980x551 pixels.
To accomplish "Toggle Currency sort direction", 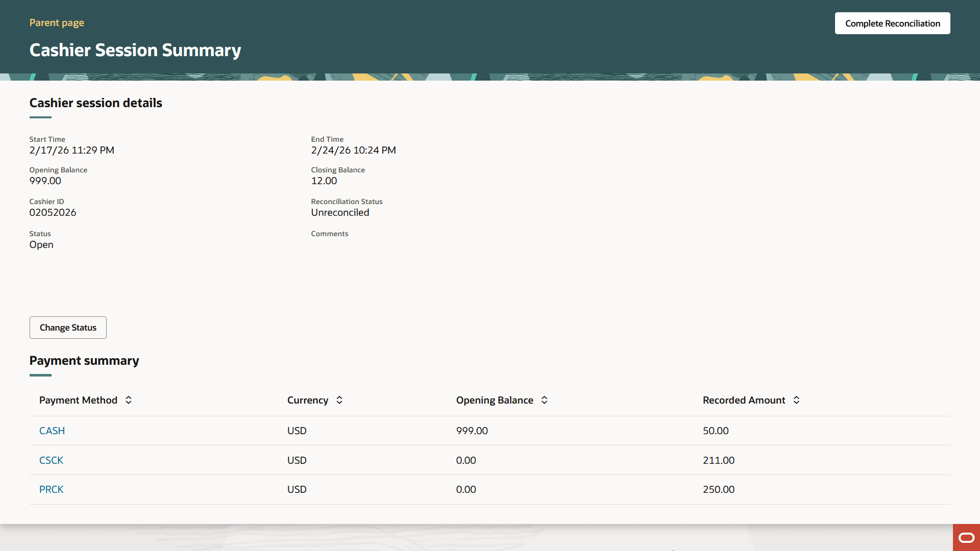I will click(339, 400).
